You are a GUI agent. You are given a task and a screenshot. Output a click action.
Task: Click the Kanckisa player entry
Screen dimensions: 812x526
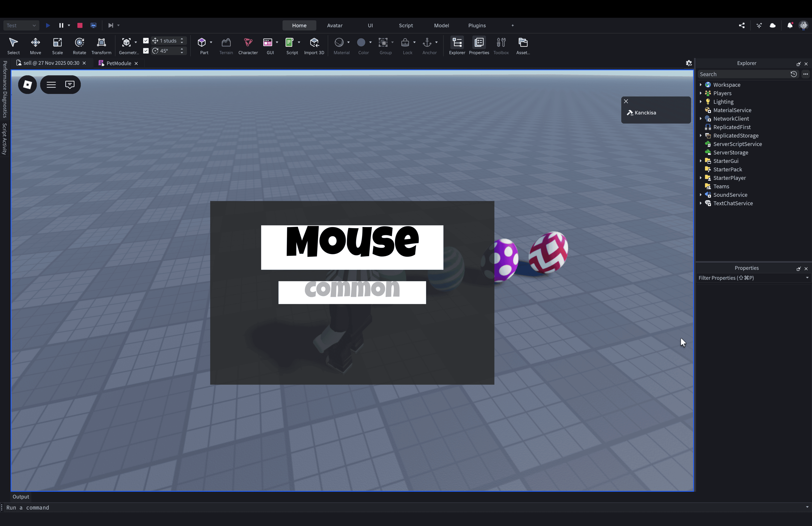coord(645,113)
